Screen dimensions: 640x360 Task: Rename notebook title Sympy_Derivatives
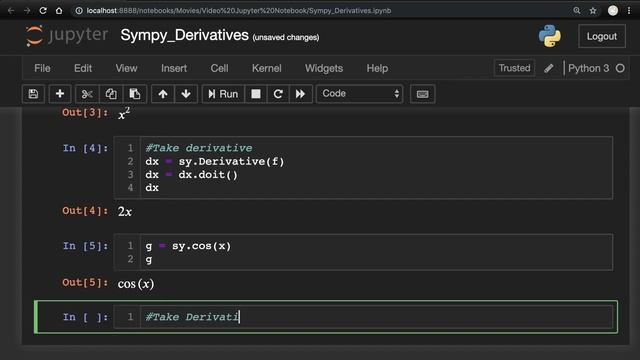[184, 36]
